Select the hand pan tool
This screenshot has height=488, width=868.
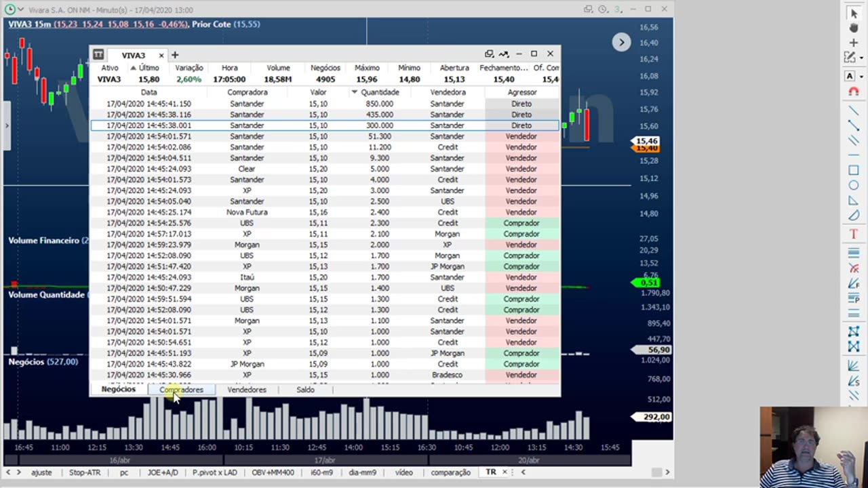854,28
